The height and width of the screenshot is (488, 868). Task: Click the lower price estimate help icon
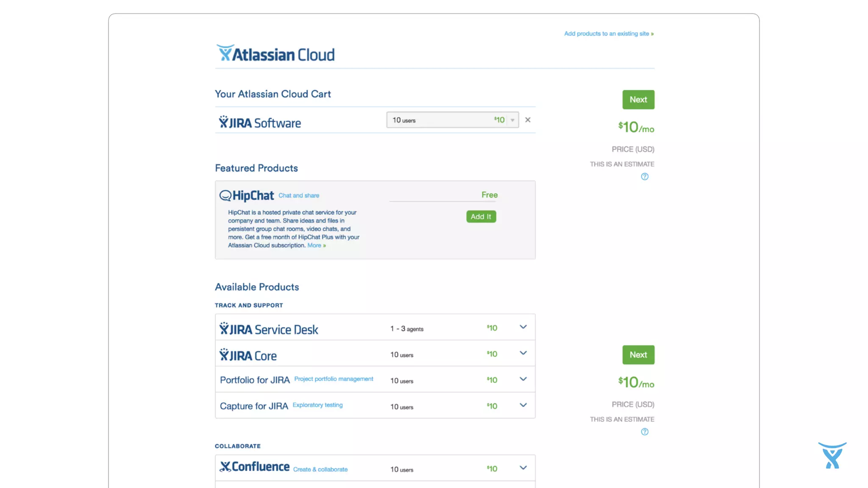pos(645,432)
